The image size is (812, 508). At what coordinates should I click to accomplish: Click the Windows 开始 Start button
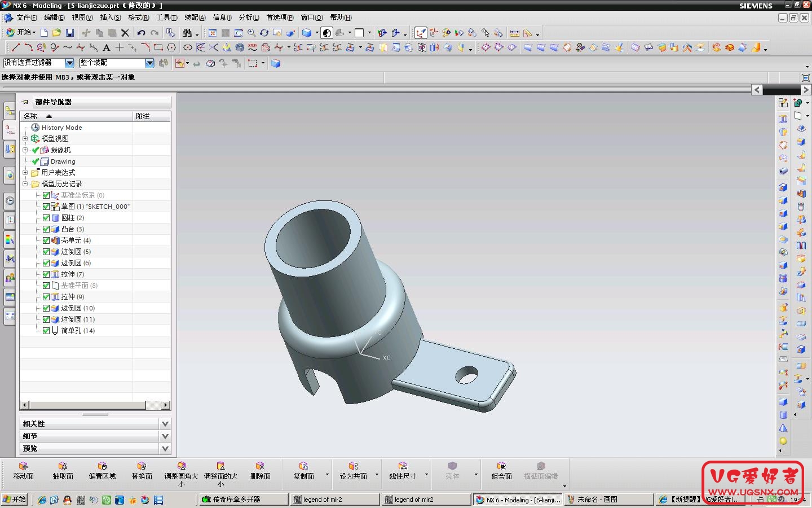15,500
